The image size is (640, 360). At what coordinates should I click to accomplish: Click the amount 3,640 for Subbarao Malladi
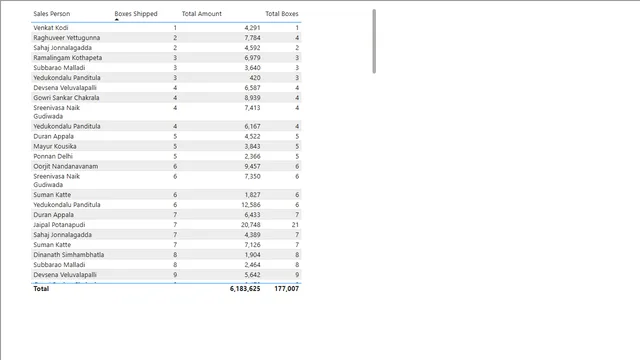coord(252,68)
